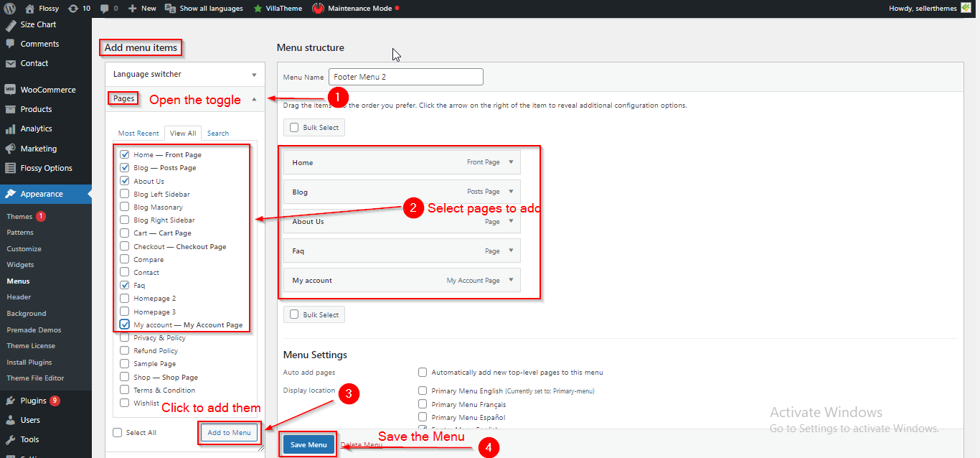Image resolution: width=980 pixels, height=458 pixels.
Task: Uncheck the Faq page checkbox
Action: [x=125, y=285]
